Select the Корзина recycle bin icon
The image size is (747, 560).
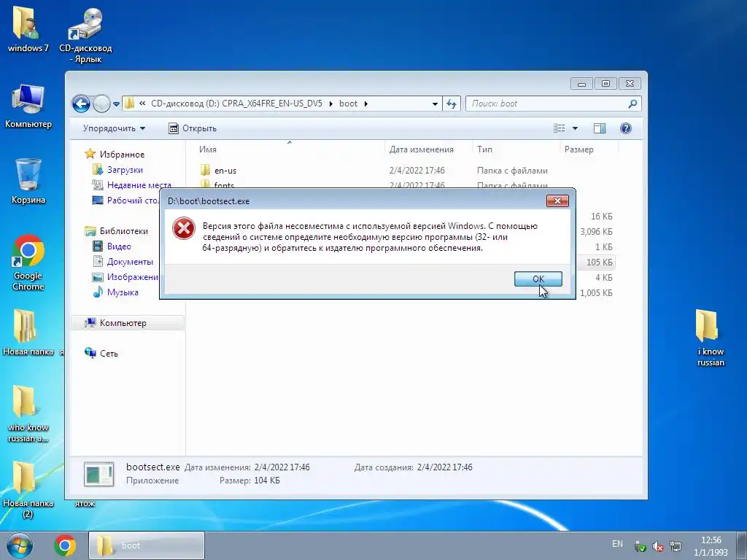[x=28, y=181]
